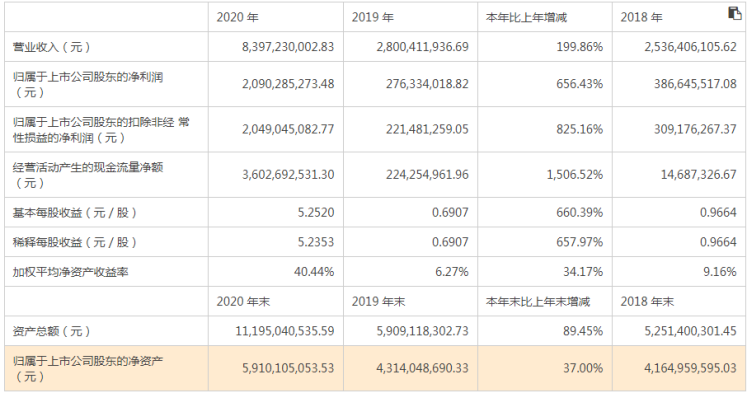Screen dimensions: 747x393
Task: Click the value 224,254,961.96
Action: point(427,174)
